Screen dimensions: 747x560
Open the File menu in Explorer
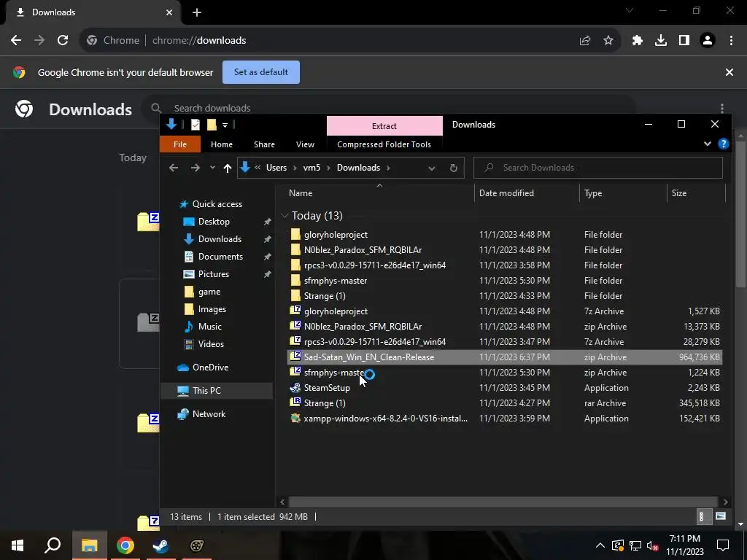coord(179,144)
